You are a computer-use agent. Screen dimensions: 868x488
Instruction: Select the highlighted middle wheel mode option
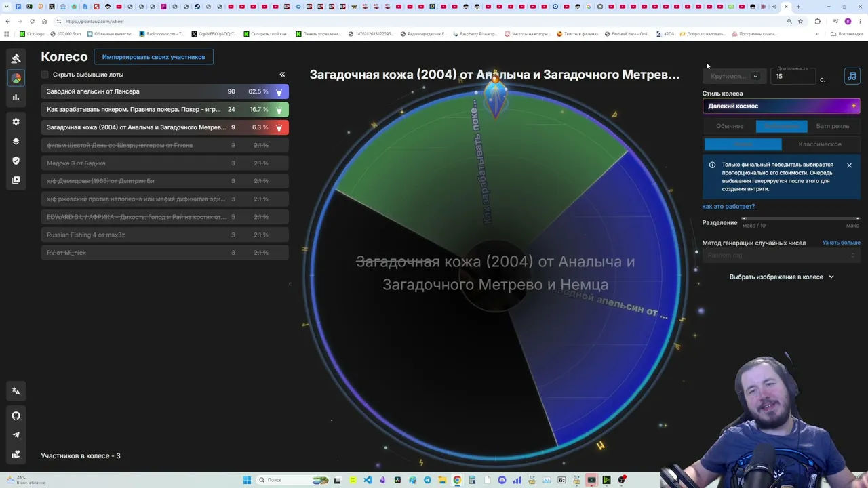[x=781, y=126]
